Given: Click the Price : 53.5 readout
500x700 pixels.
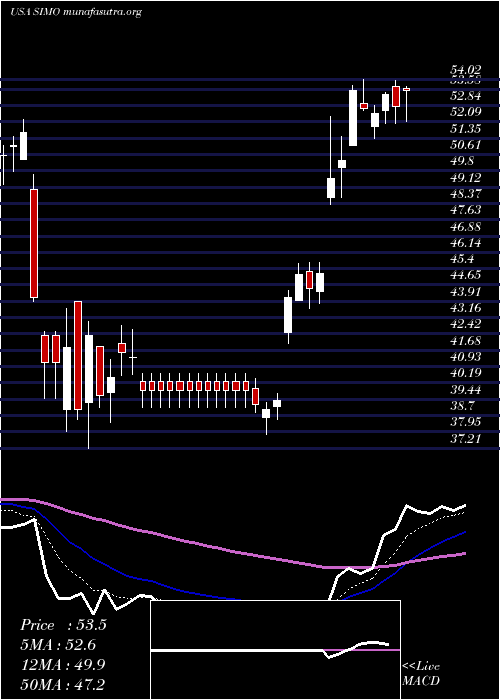Looking at the screenshot, I should [x=63, y=625].
